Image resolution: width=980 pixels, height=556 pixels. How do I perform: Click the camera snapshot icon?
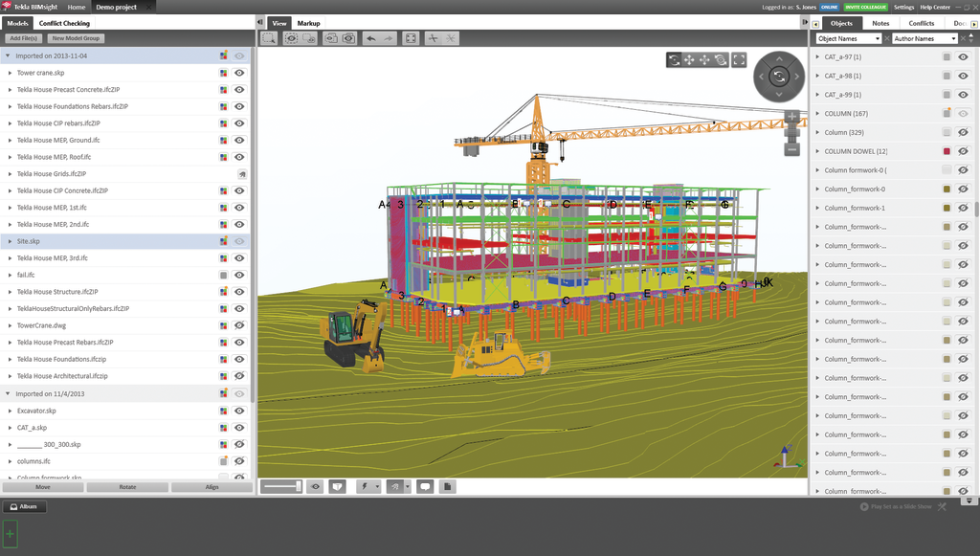coord(348,38)
